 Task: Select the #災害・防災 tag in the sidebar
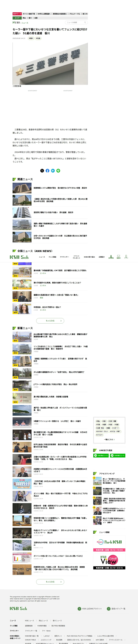tap(100, 428)
